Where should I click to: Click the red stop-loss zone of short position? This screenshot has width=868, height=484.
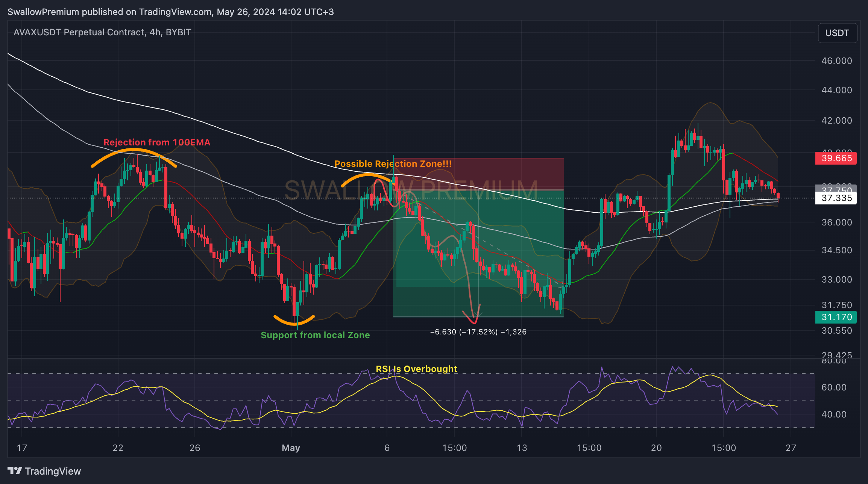tap(478, 174)
